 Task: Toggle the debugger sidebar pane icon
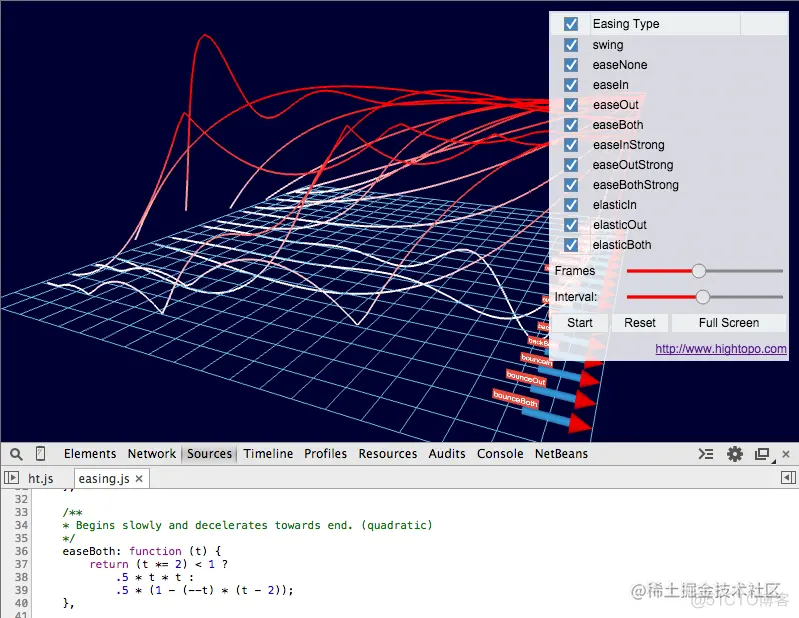(788, 478)
